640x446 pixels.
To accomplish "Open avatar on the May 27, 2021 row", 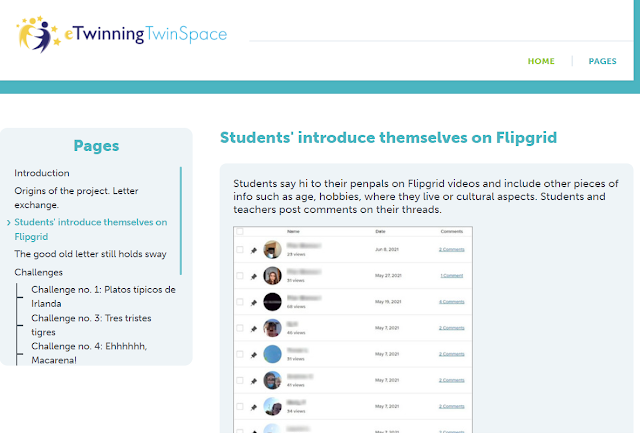I will pos(272,275).
